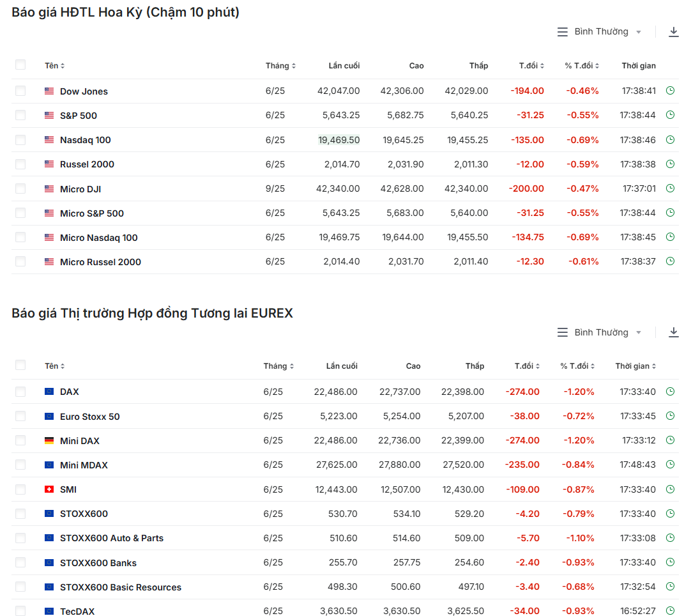691x616 pixels.
Task: Click STOXX600 last price 530.70
Action: pos(343,514)
